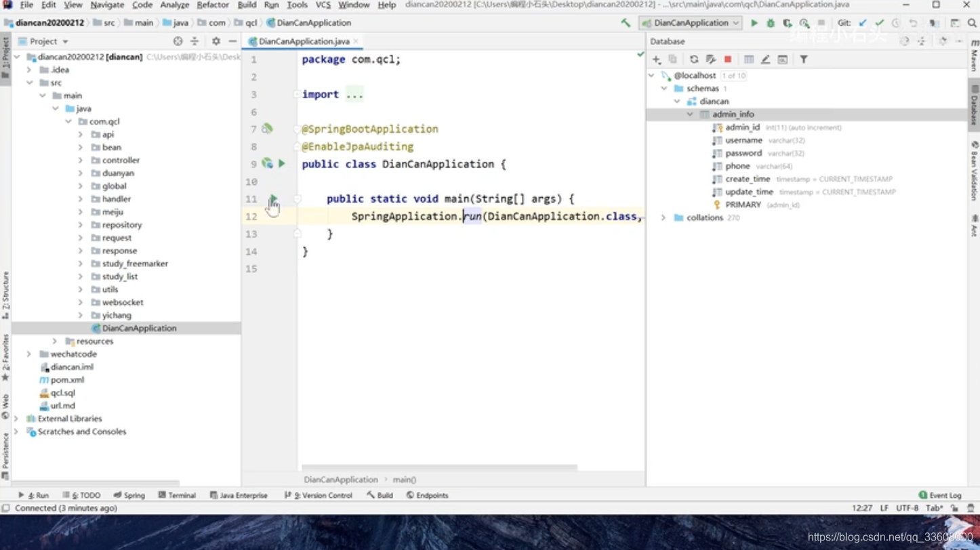Viewport: 980px width, 550px height.
Task: Open Search Everywhere magnifier icon
Action: tap(972, 23)
